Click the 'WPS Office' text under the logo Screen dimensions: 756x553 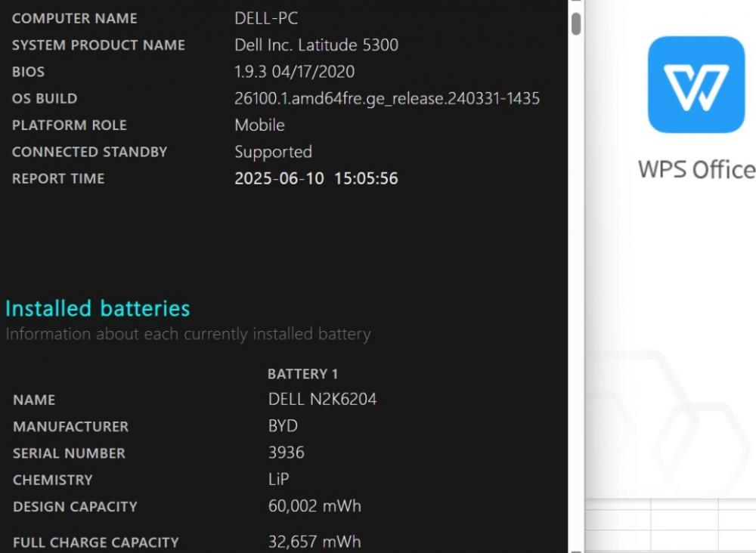tap(697, 169)
